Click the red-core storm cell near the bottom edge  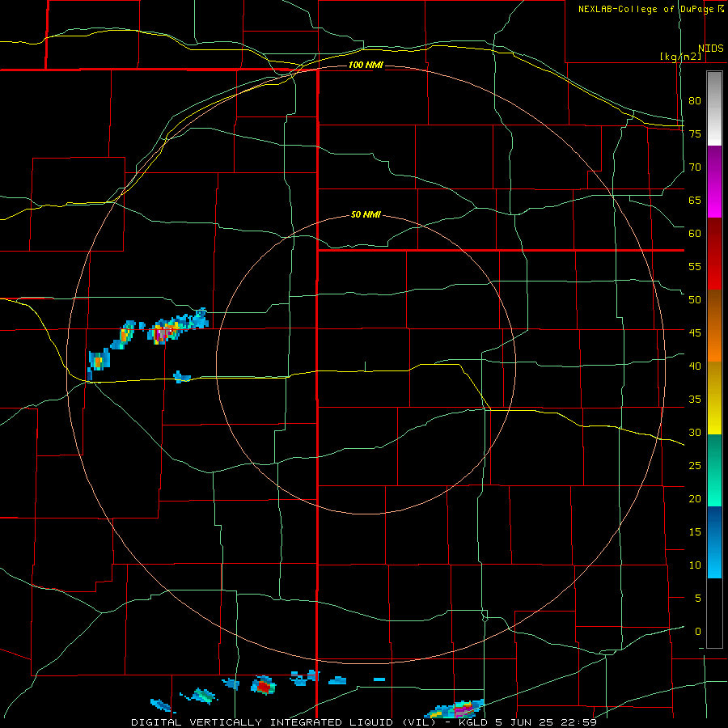coord(263,685)
